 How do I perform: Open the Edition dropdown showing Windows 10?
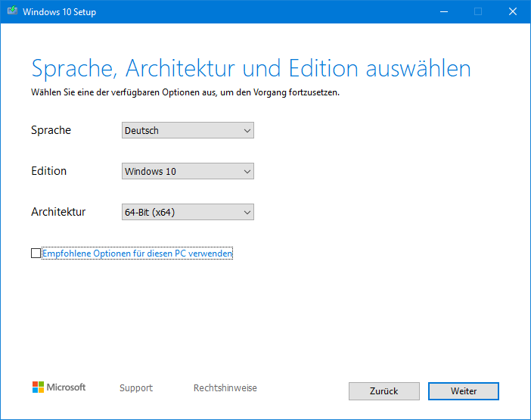pos(188,171)
